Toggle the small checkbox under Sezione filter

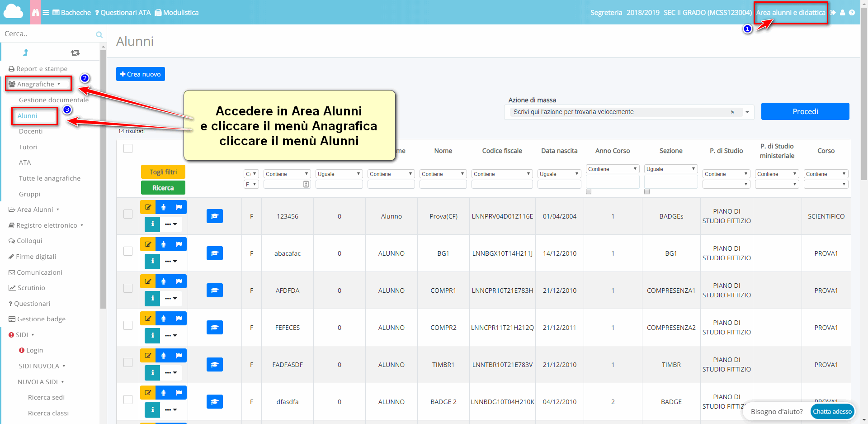[647, 191]
